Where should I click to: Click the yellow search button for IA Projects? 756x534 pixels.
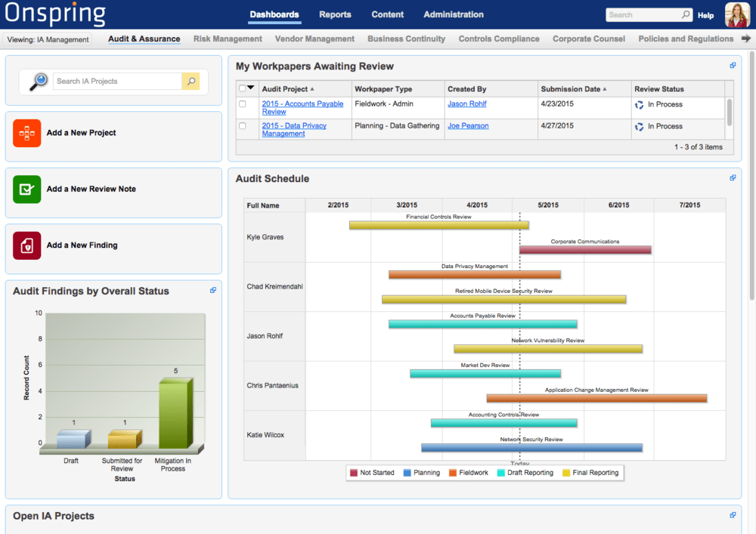pos(191,82)
